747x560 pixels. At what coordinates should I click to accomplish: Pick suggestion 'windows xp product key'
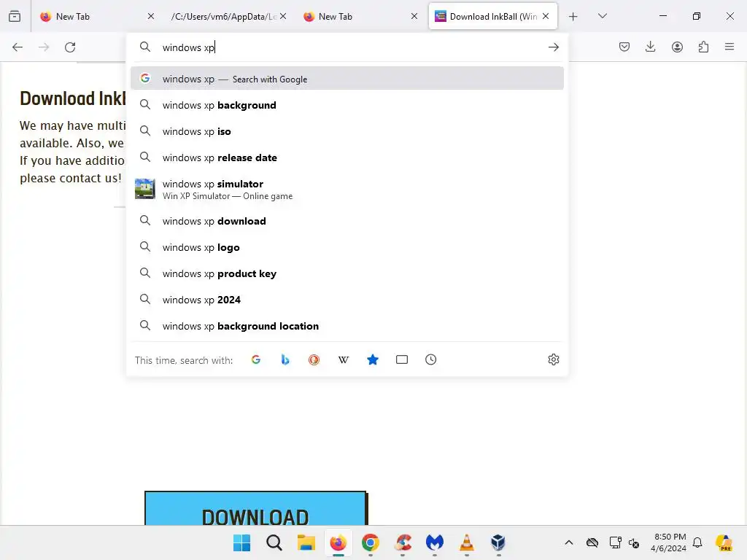pyautogui.click(x=347, y=273)
